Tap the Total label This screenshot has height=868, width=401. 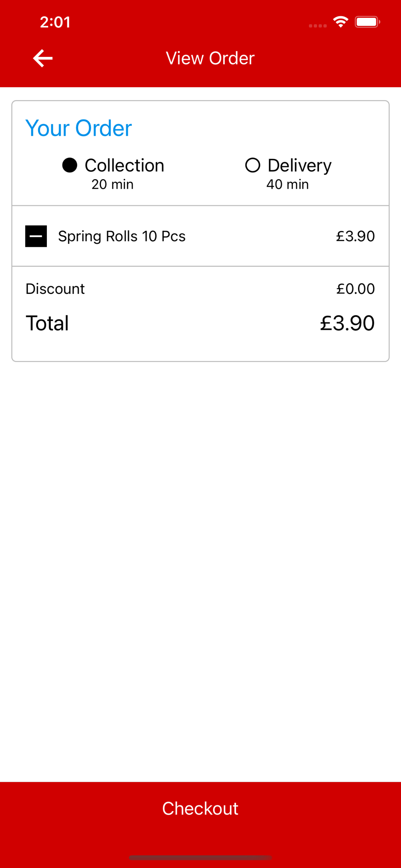[47, 323]
